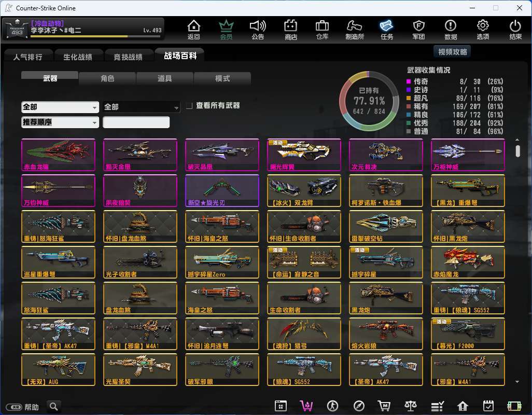
Task: Click the weapon list scrollbar thumb
Action: (x=517, y=151)
